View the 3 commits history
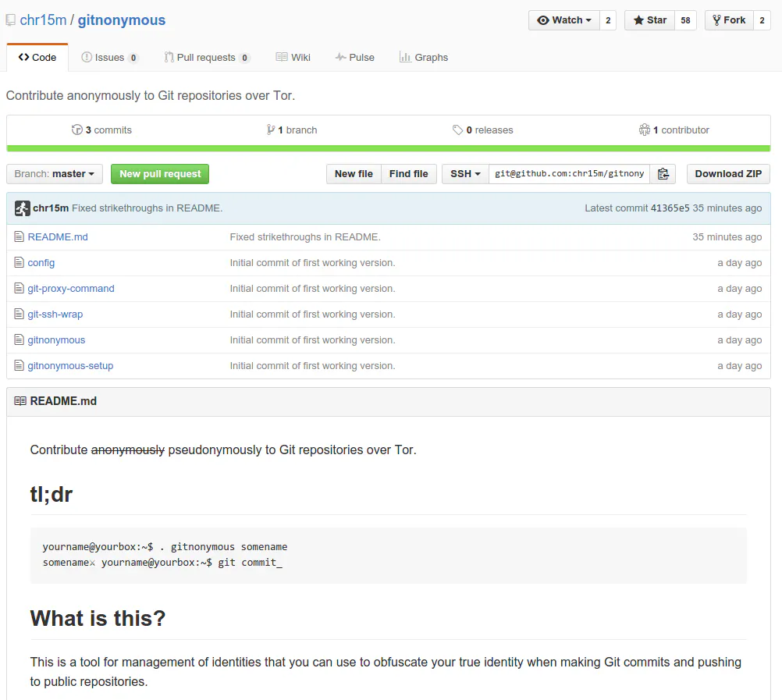The image size is (782, 700). click(x=101, y=130)
